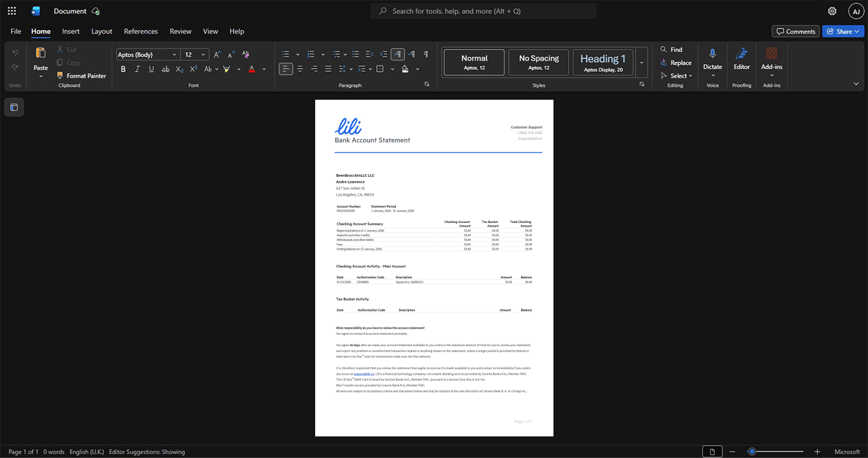Screen dimensions: 868x458
Task: Click the search box for tools and help
Action: coord(484,11)
